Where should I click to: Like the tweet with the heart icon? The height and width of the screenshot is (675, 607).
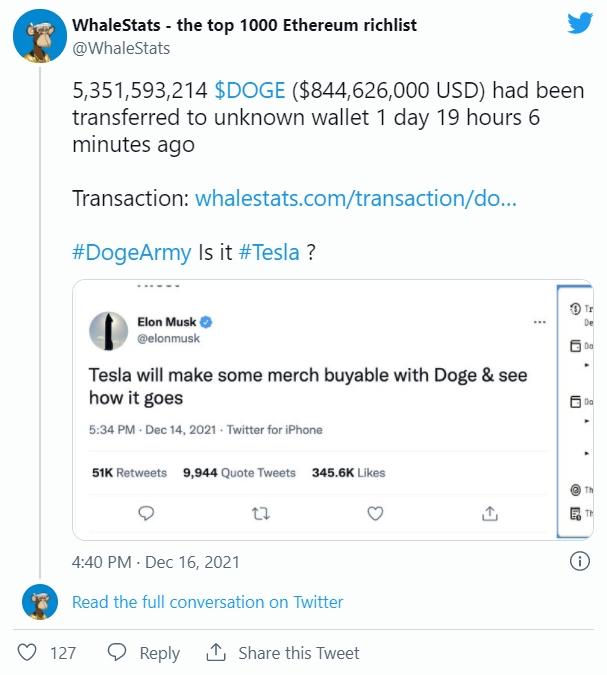pyautogui.click(x=28, y=652)
